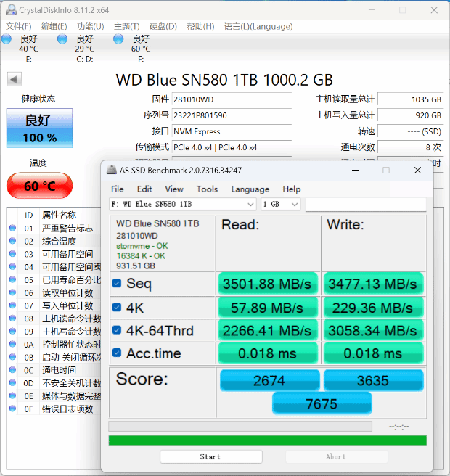Screen dimensions: 450x476
Task: Open CrystalDiskInfo 功能(U) menu
Action: click(91, 27)
